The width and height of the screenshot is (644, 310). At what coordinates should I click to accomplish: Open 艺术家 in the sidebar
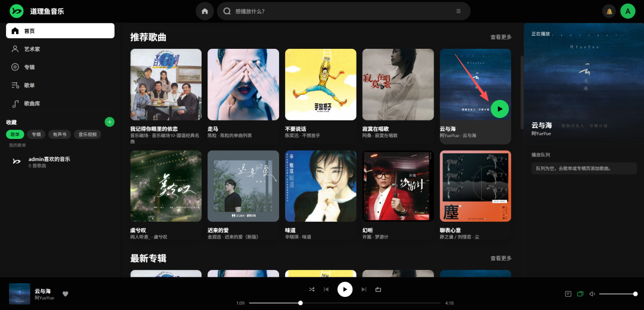click(x=32, y=49)
